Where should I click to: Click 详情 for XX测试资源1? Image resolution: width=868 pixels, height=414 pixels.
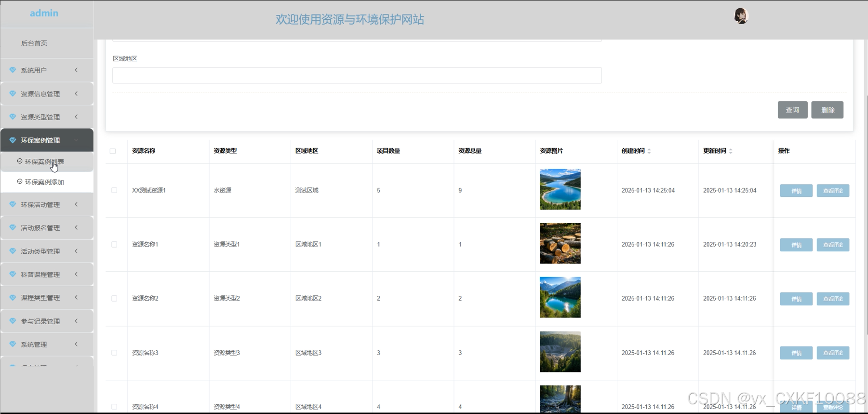tap(796, 191)
